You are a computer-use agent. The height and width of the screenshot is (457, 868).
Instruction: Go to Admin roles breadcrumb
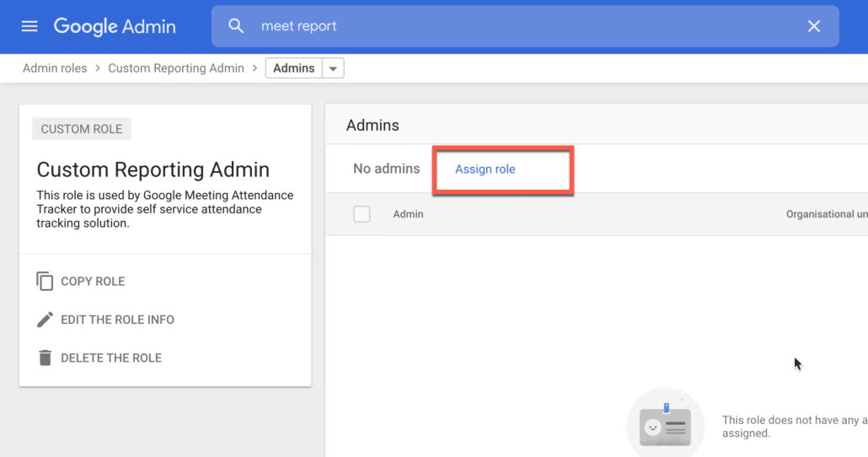tap(55, 68)
